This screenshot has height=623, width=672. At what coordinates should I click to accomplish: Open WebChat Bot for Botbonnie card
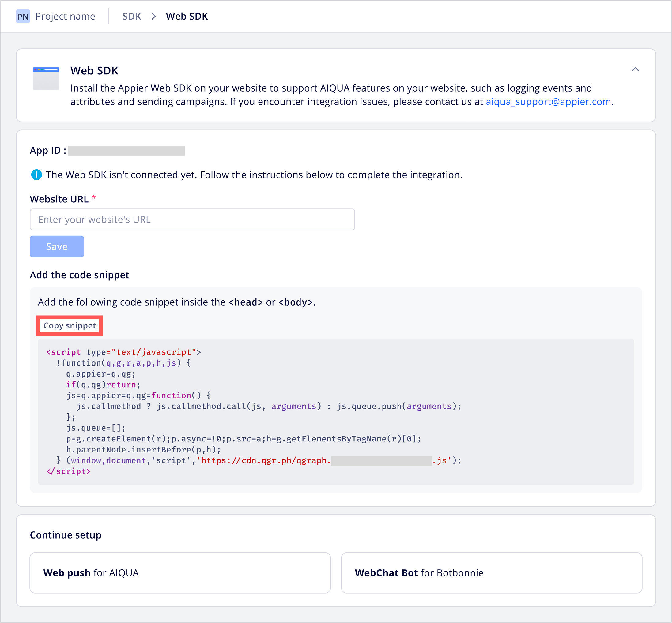(x=491, y=573)
